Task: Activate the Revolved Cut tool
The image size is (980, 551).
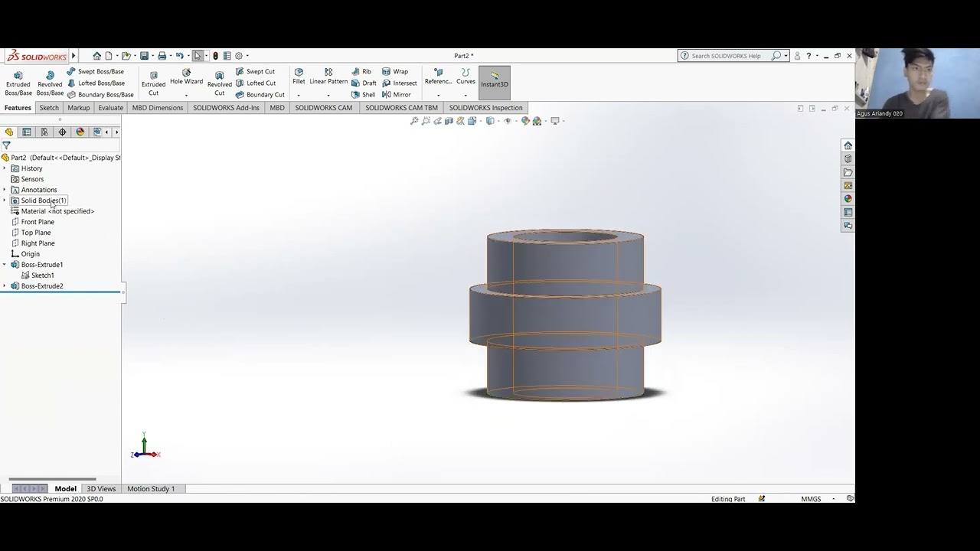Action: (219, 83)
